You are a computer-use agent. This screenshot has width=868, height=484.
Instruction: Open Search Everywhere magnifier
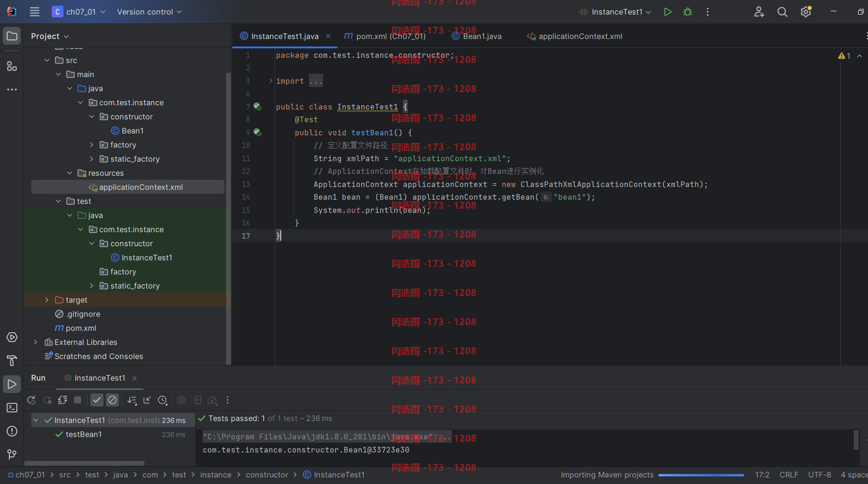tap(782, 12)
